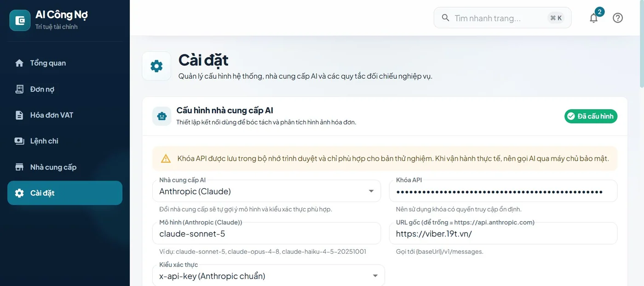
Task: Click the store icon beside Nhà cung cấp
Action: click(19, 167)
